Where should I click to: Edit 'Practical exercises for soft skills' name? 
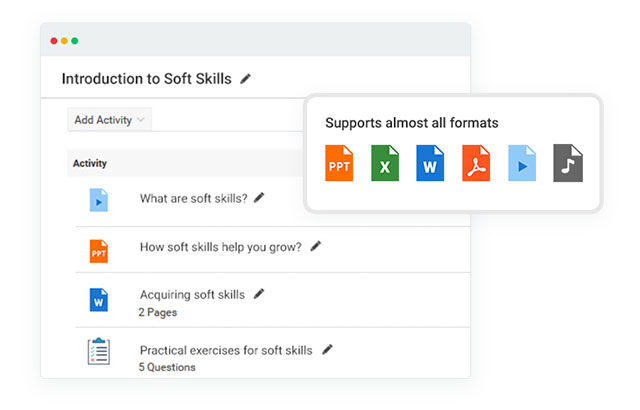tap(327, 350)
